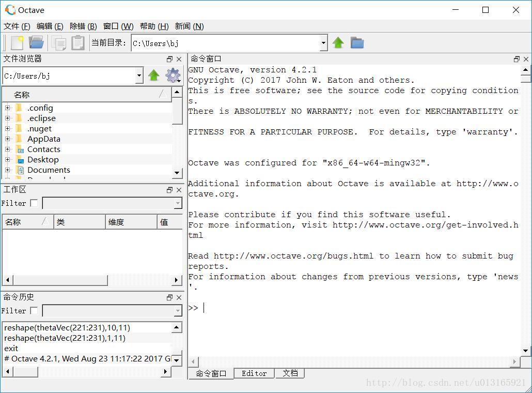Open the 窗口 (W) menu
The height and width of the screenshot is (393, 532).
118,26
